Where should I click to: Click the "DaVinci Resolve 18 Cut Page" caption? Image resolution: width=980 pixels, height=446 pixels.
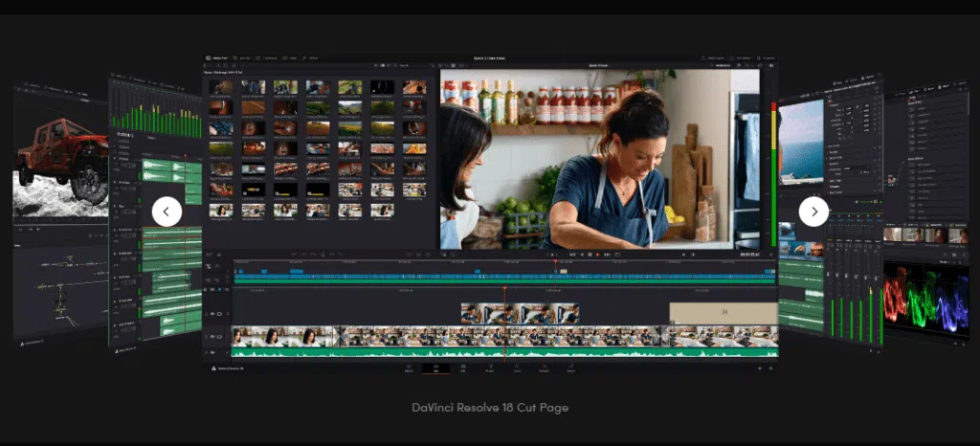click(490, 408)
